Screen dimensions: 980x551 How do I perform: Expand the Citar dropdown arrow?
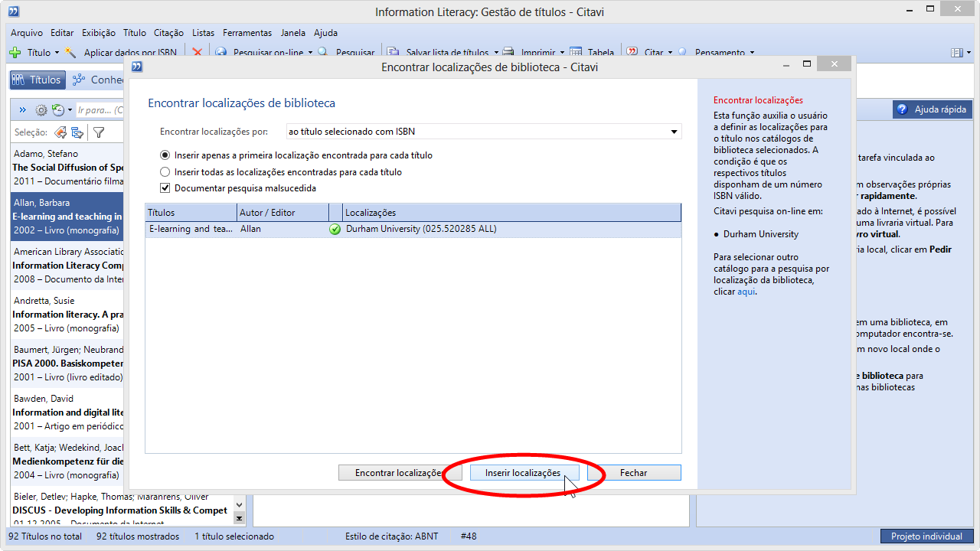(670, 53)
